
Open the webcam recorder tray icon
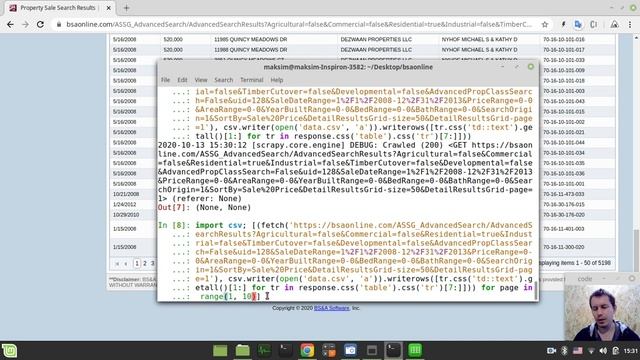point(551,351)
